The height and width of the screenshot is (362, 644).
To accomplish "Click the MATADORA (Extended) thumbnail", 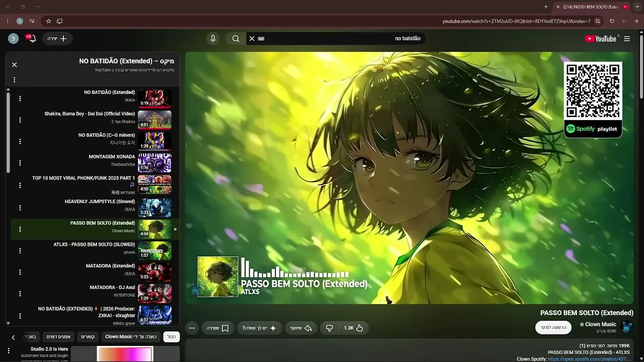I will coord(155,272).
